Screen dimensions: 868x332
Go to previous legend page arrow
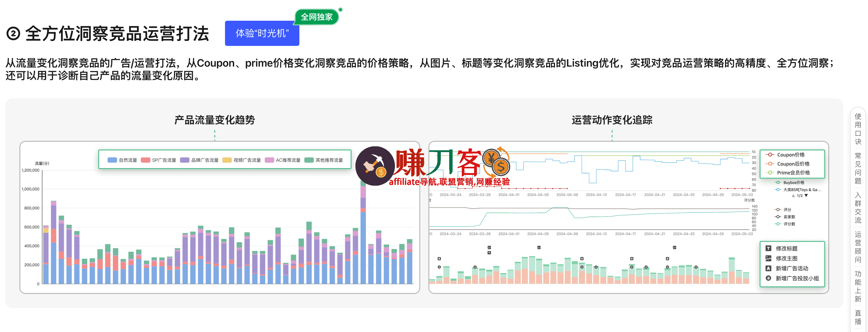click(794, 196)
